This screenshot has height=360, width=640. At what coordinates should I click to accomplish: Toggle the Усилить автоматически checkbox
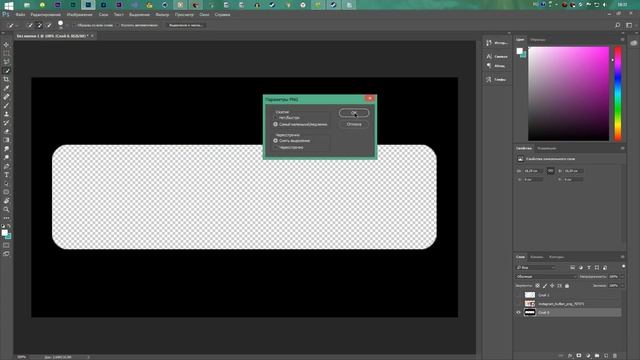coord(118,25)
